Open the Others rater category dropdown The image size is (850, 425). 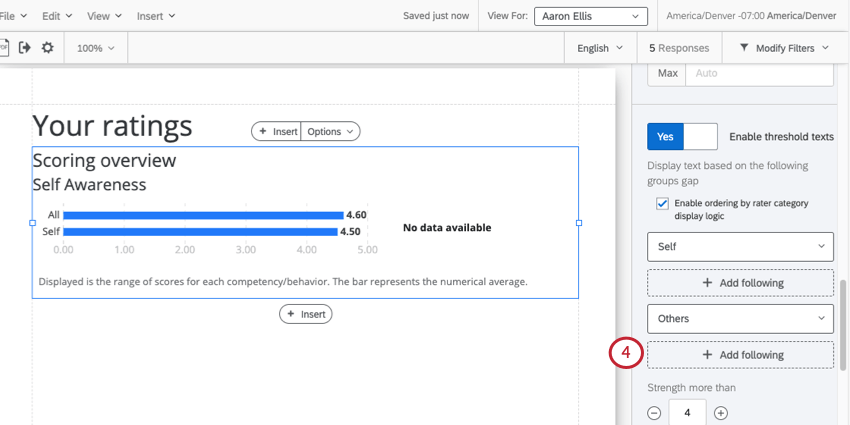pos(740,319)
